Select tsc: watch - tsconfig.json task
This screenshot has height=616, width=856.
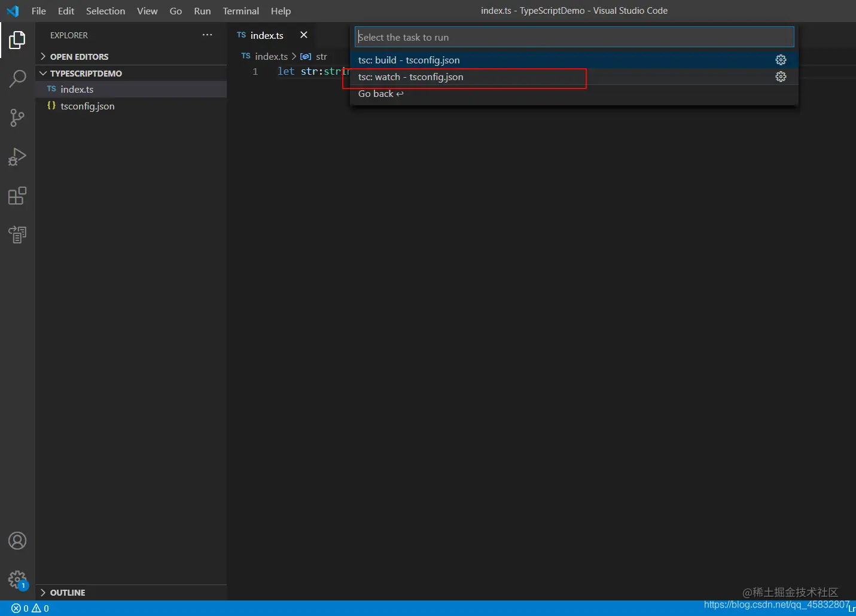point(574,77)
